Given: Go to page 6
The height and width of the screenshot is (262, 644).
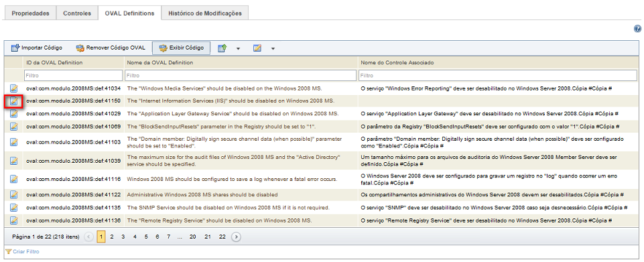Looking at the screenshot, I should [157, 237].
